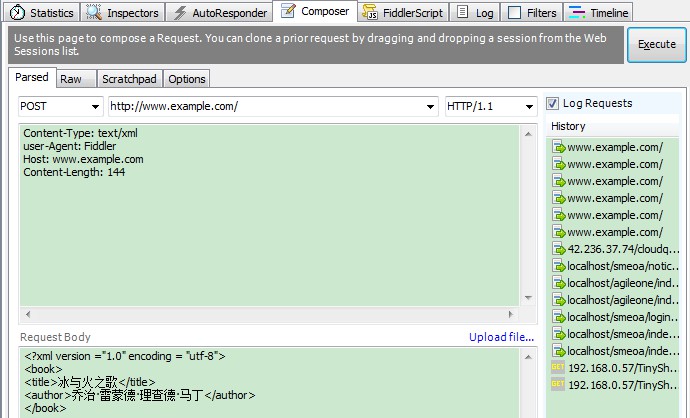Viewport: 690px width, 418px height.
Task: Expand the URL address dropdown arrow
Action: pyautogui.click(x=430, y=106)
